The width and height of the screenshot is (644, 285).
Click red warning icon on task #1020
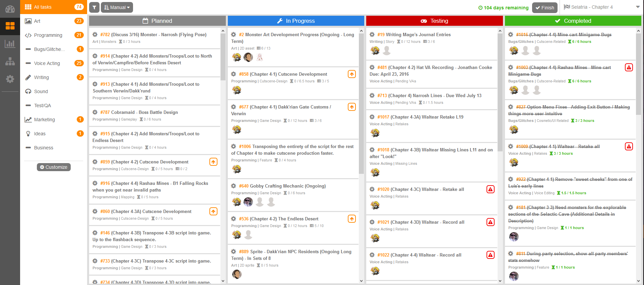490,189
